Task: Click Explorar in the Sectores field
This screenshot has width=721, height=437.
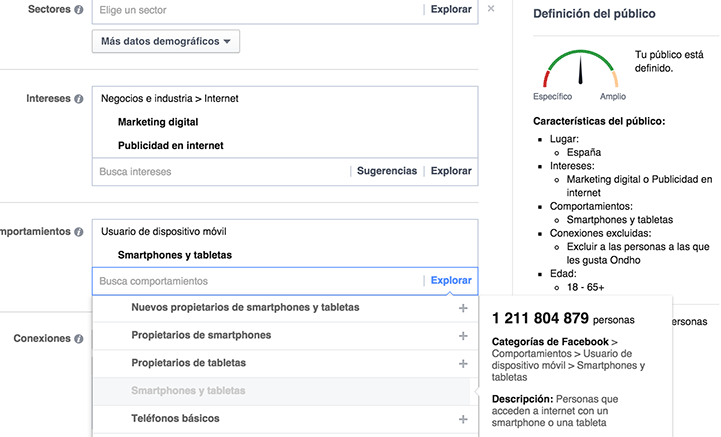Action: coord(451,10)
